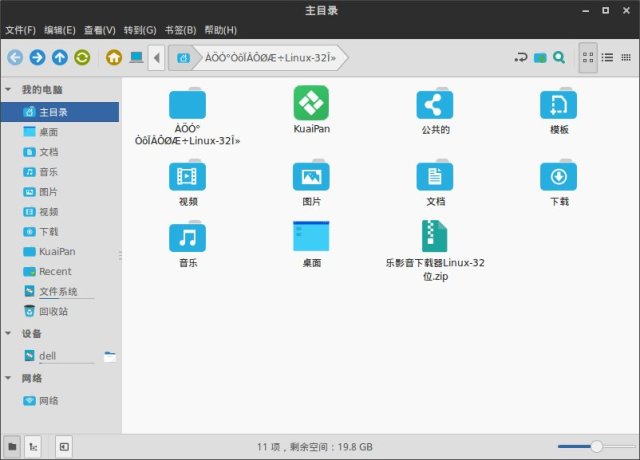Select 音乐 in the sidebar
The height and width of the screenshot is (460, 640).
60,172
